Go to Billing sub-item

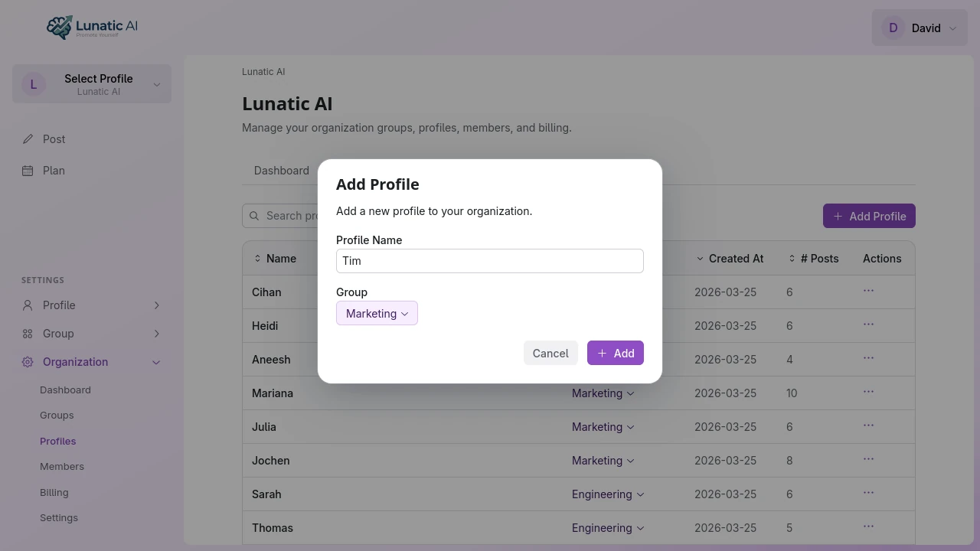[54, 492]
